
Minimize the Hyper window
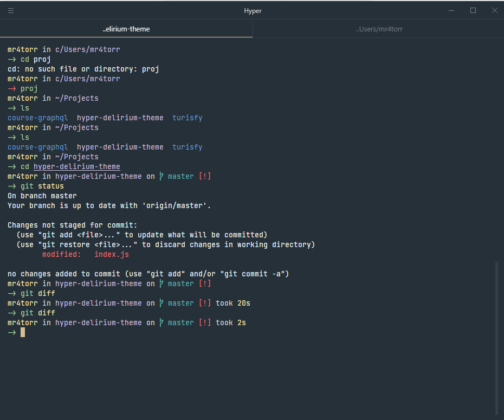click(451, 11)
